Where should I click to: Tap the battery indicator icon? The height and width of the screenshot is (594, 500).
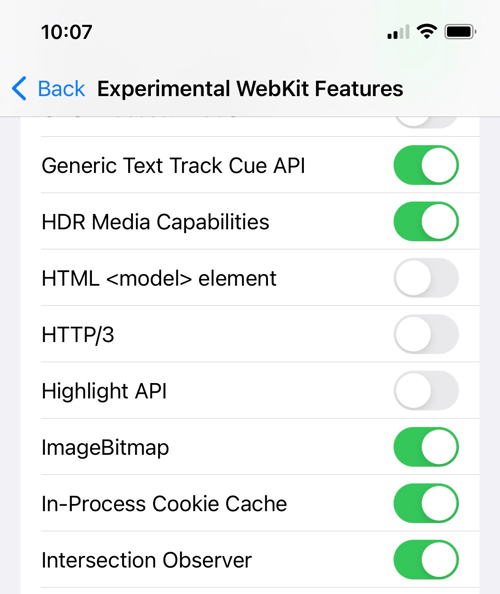coord(460,32)
